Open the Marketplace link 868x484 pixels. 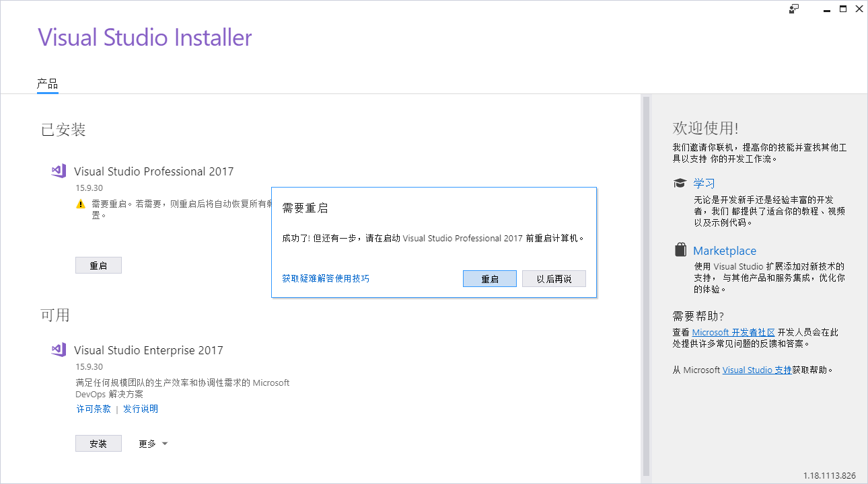(x=725, y=251)
